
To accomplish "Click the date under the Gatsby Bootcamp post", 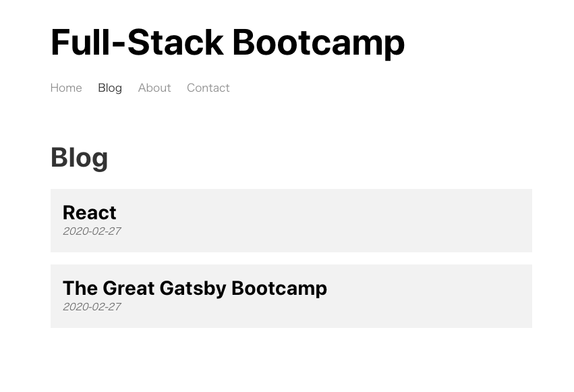I will [x=92, y=307].
